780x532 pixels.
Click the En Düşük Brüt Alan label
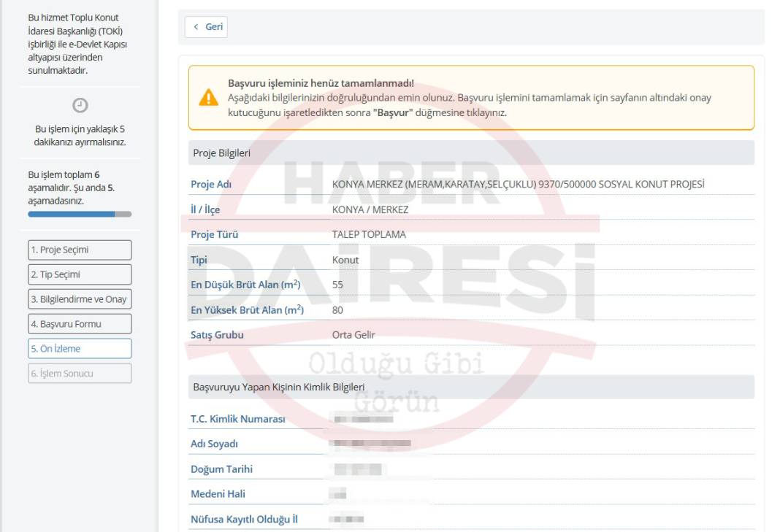click(x=245, y=285)
